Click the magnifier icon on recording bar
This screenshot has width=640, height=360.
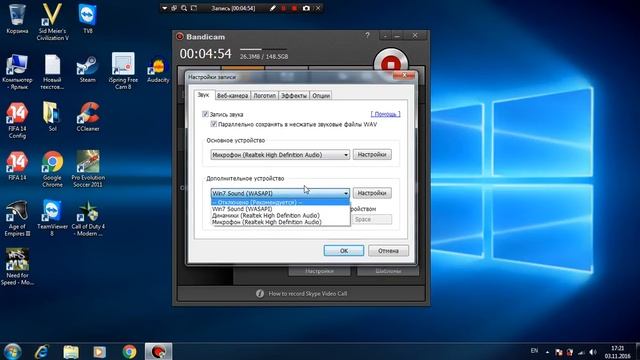[184, 8]
